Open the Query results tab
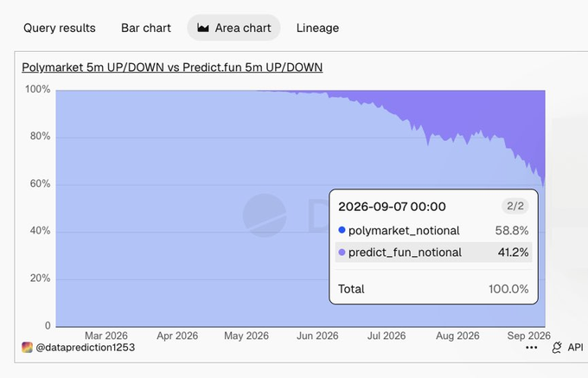Screen dimensions: 588x378 point(60,29)
